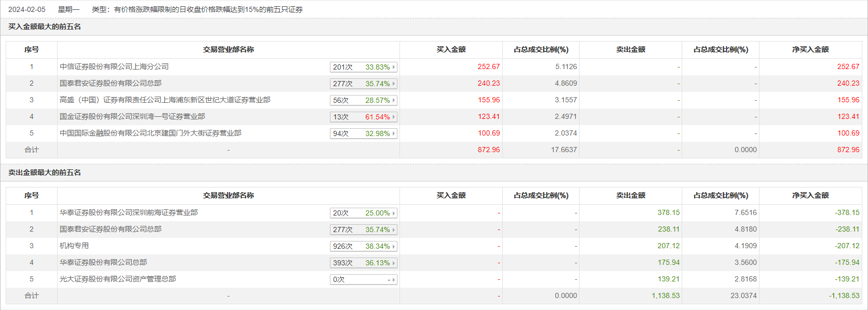Open 华泰证券股份有限公司总部 link

coord(103,262)
